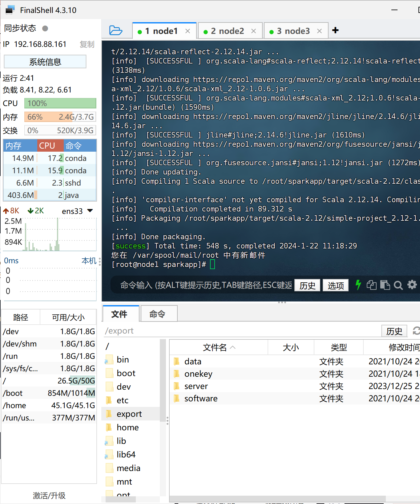The image size is (420, 504).
Task: Click the 激活/升级 upgrade link
Action: click(x=49, y=495)
